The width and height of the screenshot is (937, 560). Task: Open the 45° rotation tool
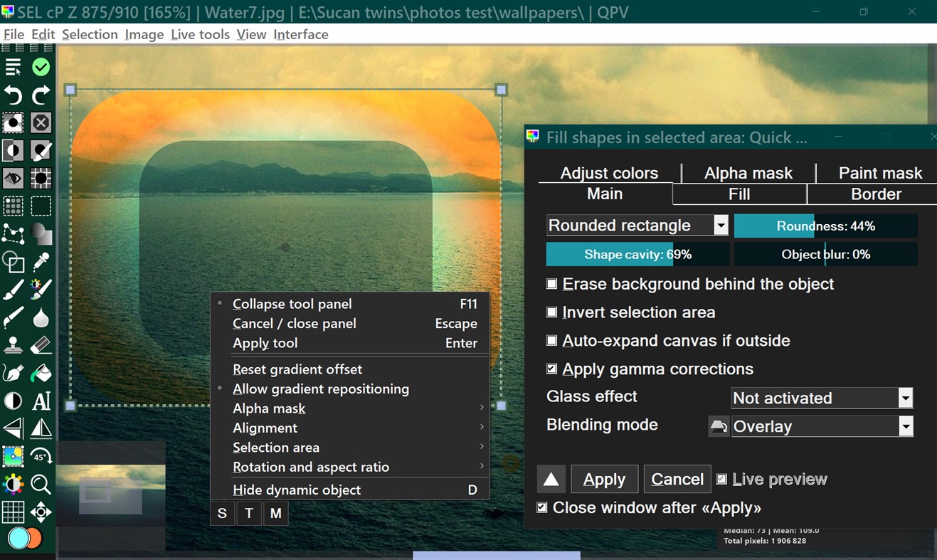coord(41,456)
